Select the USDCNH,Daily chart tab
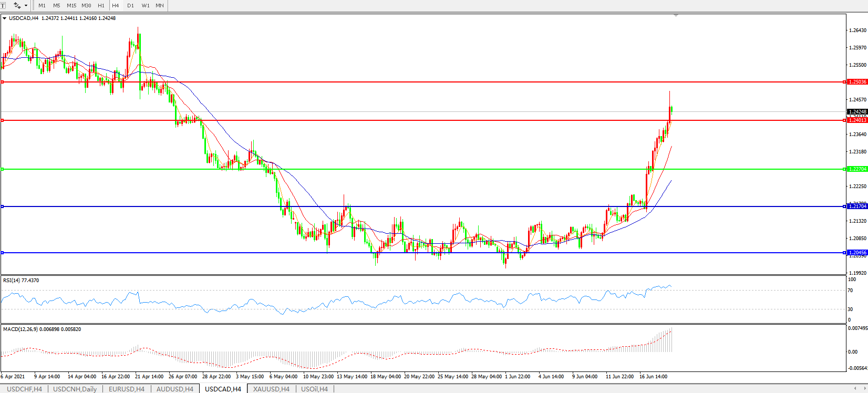Viewport: 868px width, 393px height. pos(75,389)
